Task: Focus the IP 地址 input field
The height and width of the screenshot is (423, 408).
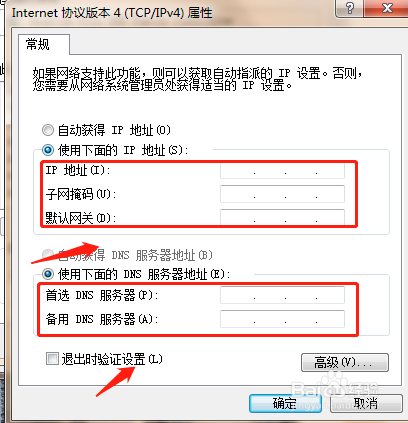Action: click(282, 171)
